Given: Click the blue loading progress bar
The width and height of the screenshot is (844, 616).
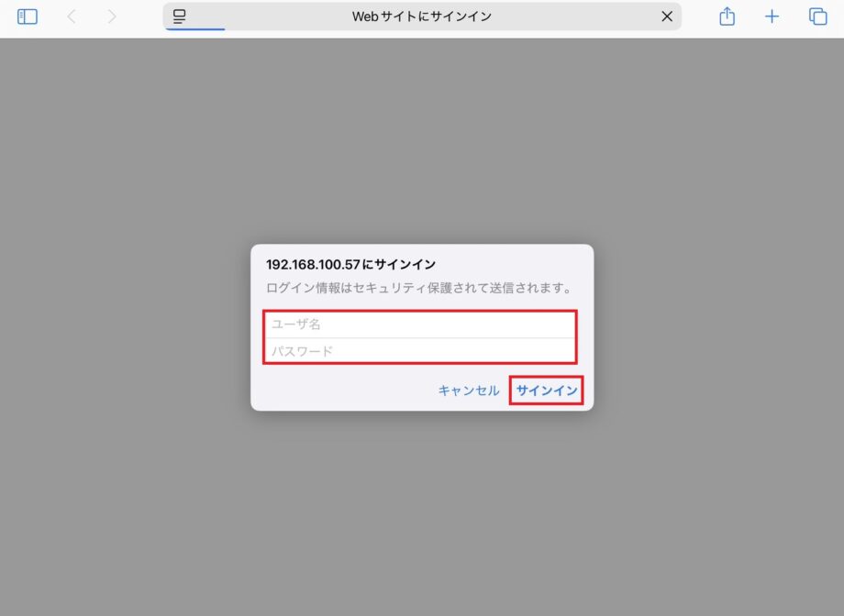Looking at the screenshot, I should coord(194,29).
